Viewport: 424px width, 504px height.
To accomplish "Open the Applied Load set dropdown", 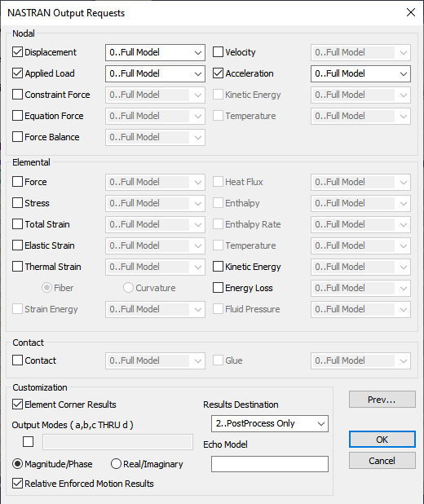I will (155, 73).
